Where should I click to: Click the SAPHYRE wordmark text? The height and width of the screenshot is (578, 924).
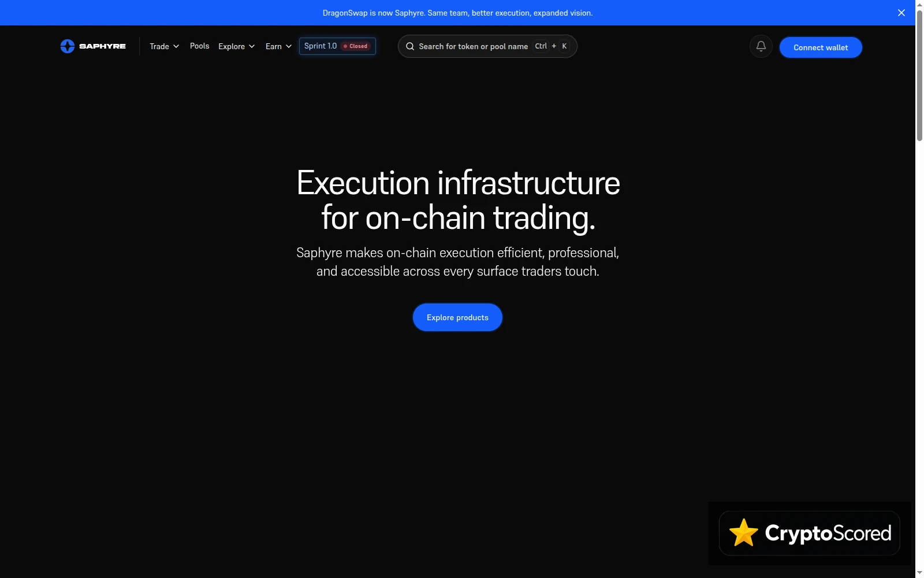pos(102,46)
